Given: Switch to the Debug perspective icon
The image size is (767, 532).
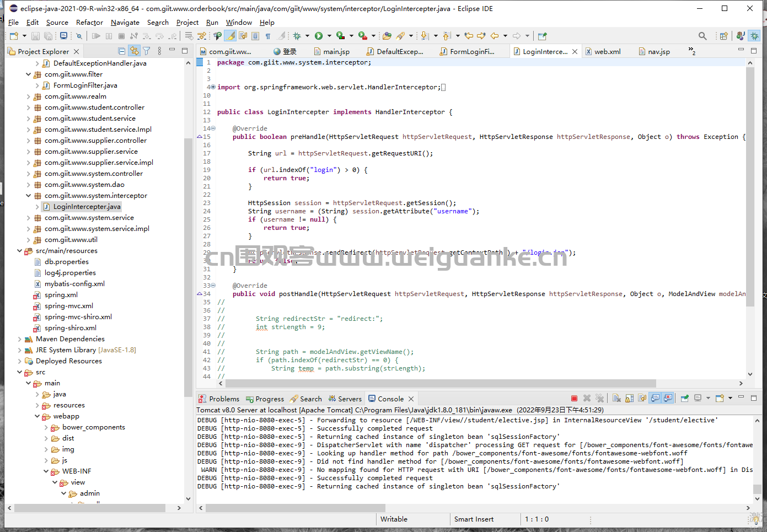Looking at the screenshot, I should (x=754, y=36).
